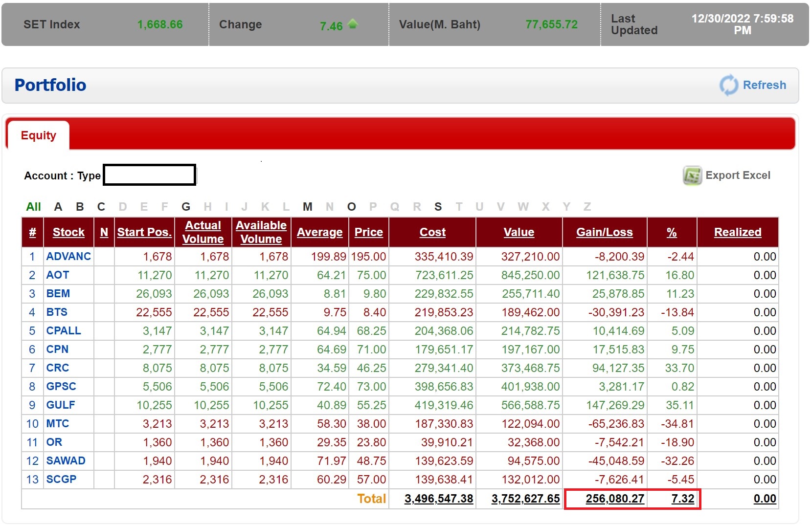Screen dimensions: 812x525
Task: Open the CPN stock link
Action: pyautogui.click(x=57, y=350)
